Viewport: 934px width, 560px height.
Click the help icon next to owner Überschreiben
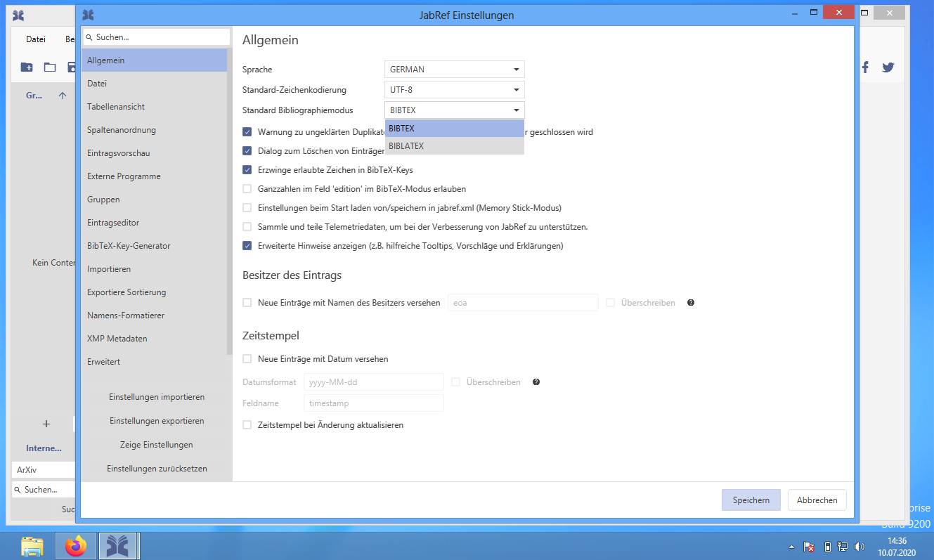[691, 303]
